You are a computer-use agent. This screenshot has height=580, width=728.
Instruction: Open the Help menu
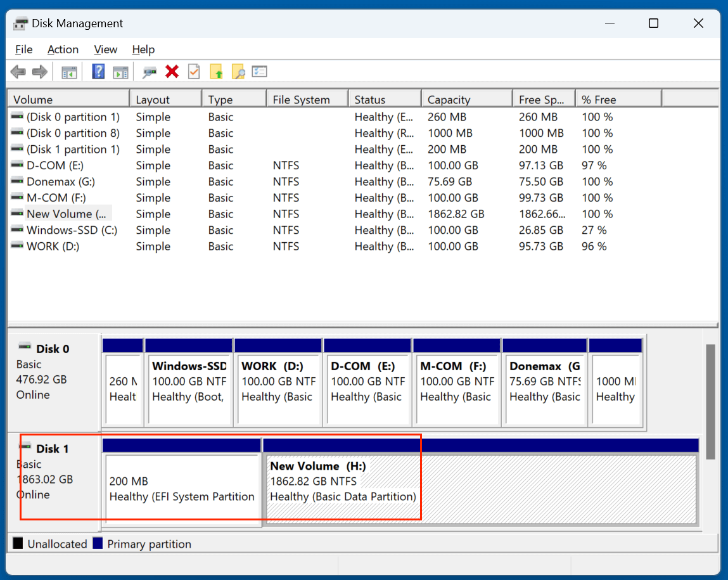(143, 49)
